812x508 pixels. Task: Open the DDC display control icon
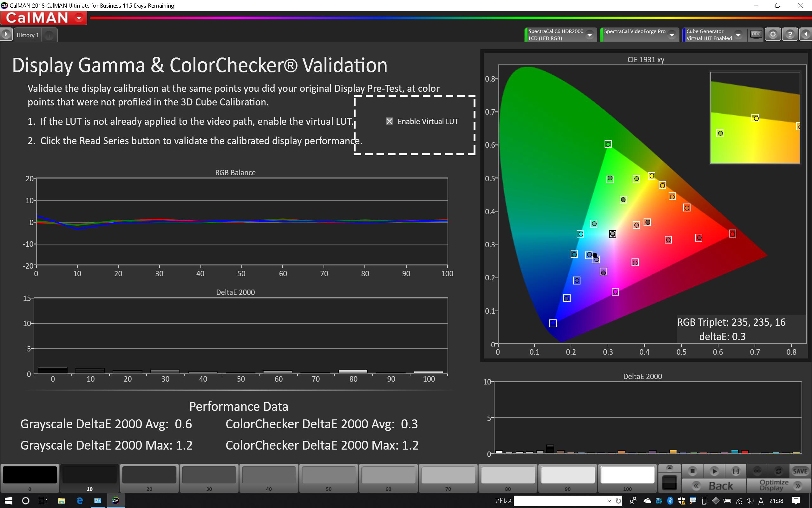[x=756, y=34]
